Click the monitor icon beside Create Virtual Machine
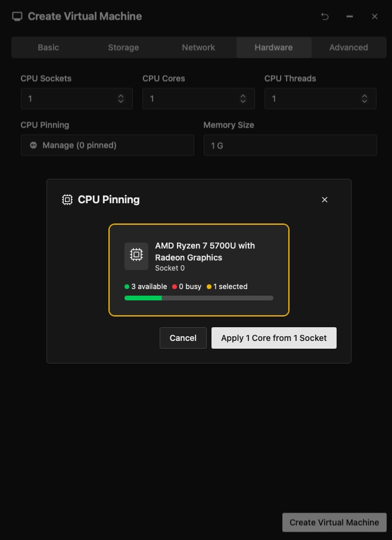 pyautogui.click(x=17, y=17)
